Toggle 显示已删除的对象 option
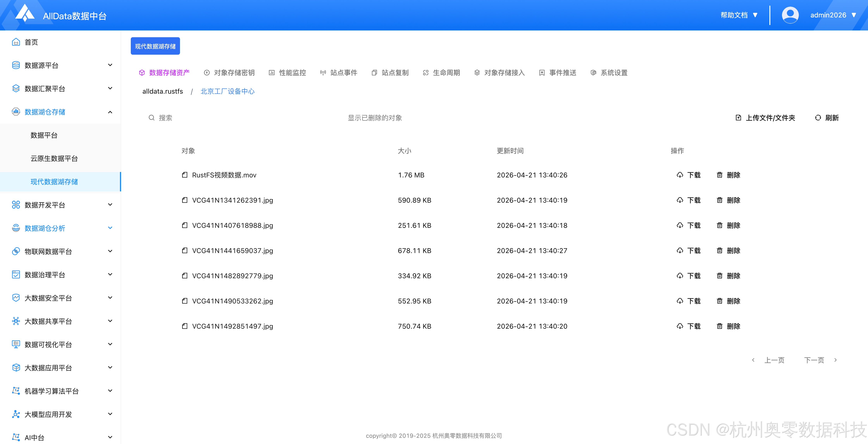The width and height of the screenshot is (868, 444). (375, 118)
